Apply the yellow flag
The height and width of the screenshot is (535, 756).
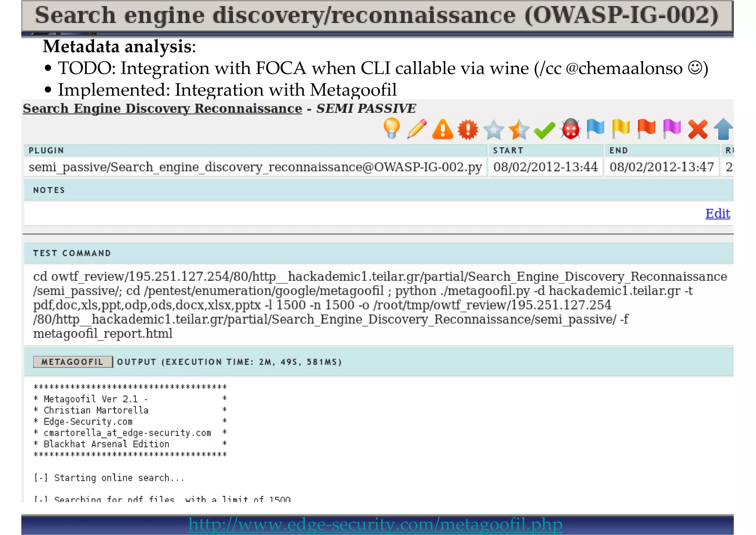[x=621, y=129]
